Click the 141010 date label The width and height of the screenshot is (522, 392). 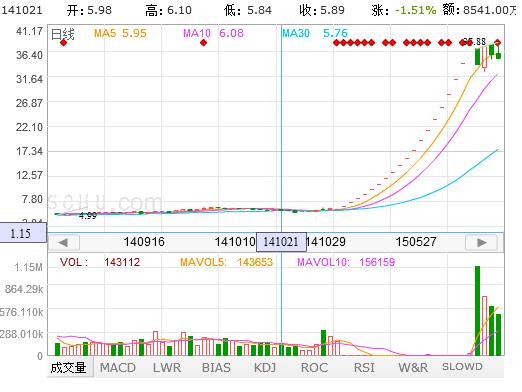235,242
